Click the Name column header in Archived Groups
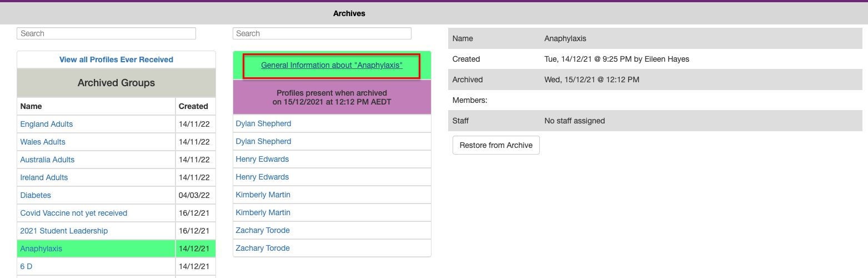Viewport: 868px width, 278px height. pos(31,106)
